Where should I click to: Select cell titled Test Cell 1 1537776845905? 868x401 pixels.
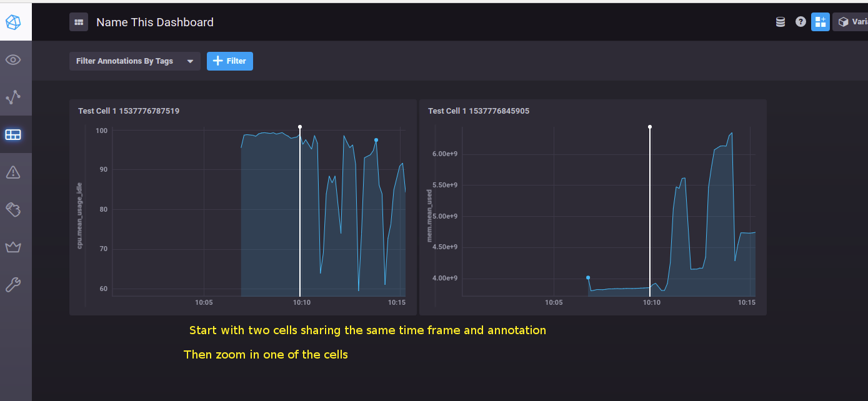[478, 111]
